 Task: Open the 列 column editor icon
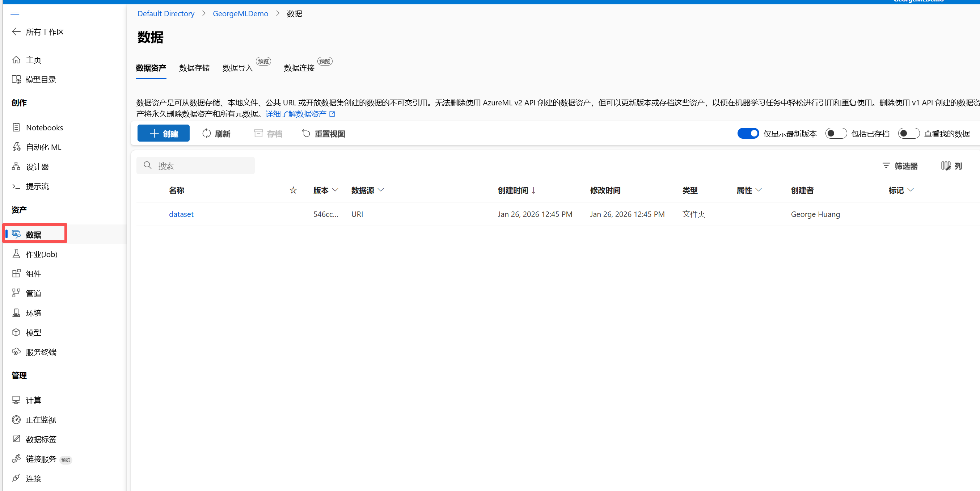[x=946, y=166]
